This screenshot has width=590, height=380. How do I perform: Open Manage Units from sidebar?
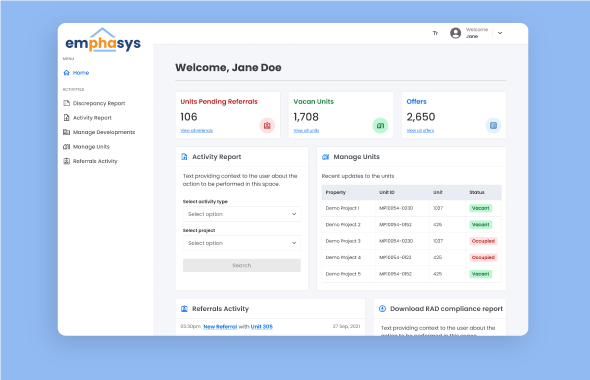point(91,147)
